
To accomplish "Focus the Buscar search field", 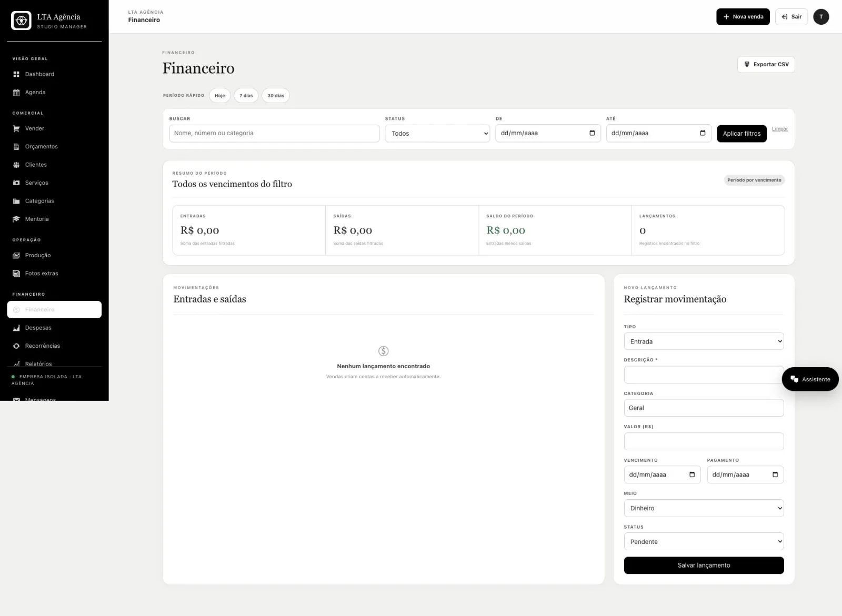I will pyautogui.click(x=274, y=133).
